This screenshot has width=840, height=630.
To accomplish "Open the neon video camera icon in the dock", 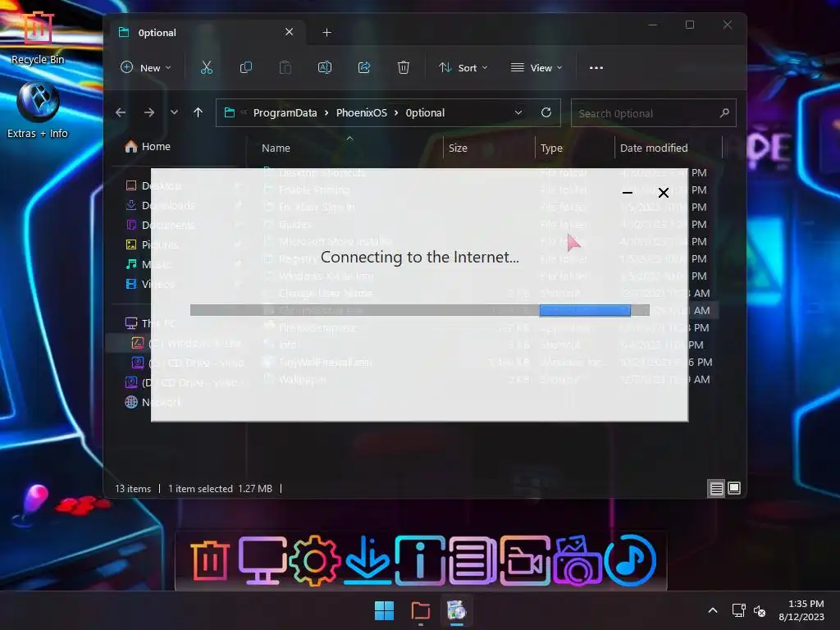I will tap(525, 560).
